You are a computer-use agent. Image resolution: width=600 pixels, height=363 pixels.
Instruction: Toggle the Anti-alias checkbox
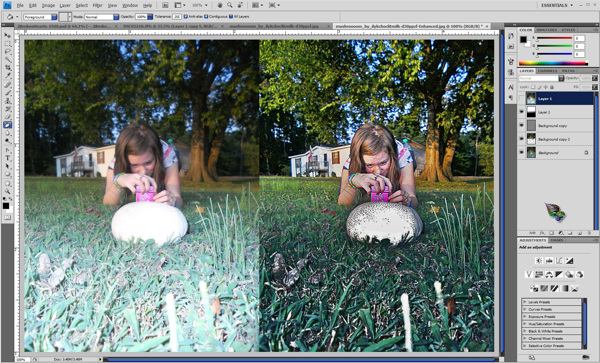[186, 17]
